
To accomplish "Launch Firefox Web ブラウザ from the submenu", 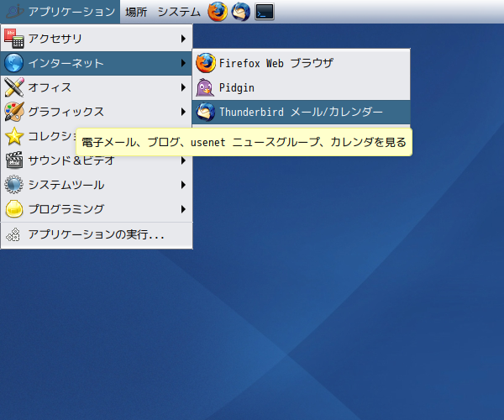I will click(302, 63).
